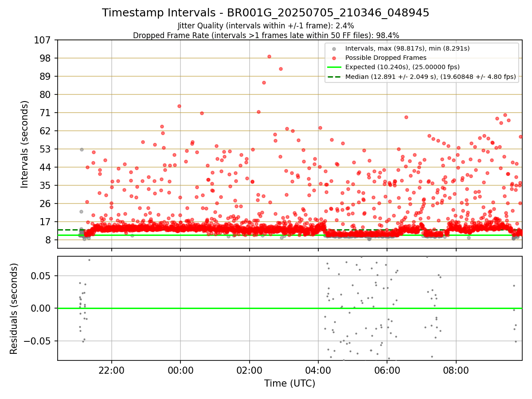
Task: Click the 02:00 time tick label
Action: click(x=250, y=369)
